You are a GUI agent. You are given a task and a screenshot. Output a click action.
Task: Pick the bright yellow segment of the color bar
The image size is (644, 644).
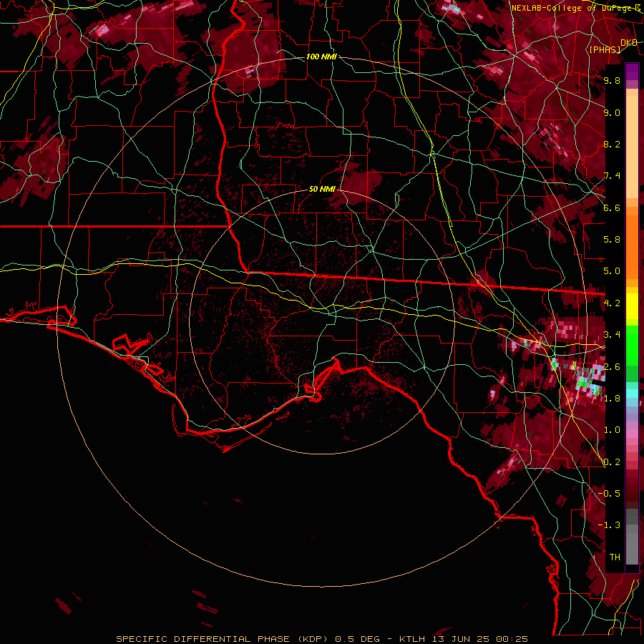click(x=632, y=306)
